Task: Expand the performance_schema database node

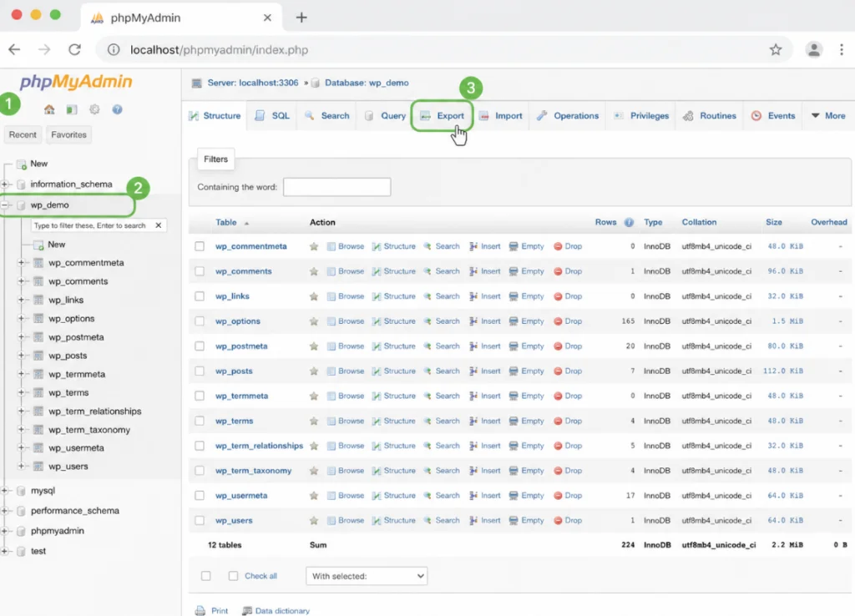Action: pos(5,511)
